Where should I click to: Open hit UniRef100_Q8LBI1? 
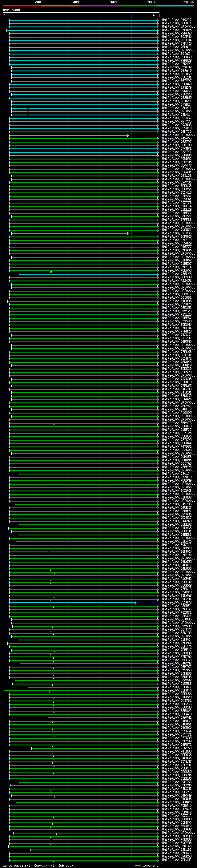pyautogui.click(x=177, y=23)
